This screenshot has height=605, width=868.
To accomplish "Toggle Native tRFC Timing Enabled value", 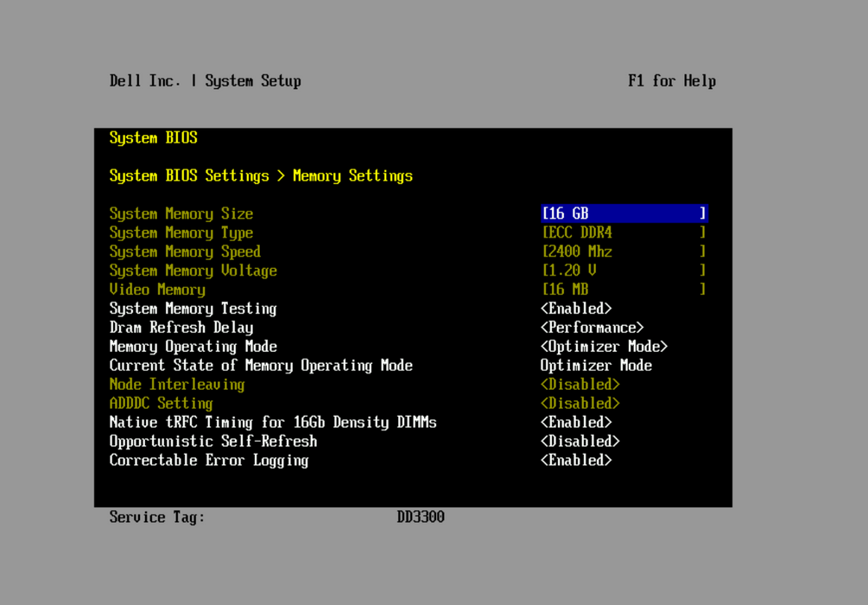I will [x=576, y=423].
